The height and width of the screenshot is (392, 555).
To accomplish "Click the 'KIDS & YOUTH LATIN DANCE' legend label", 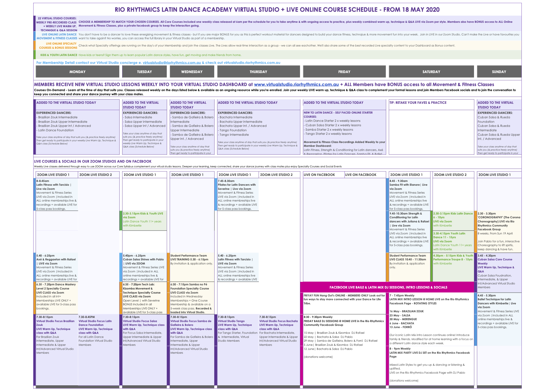I will (x=59, y=55).
